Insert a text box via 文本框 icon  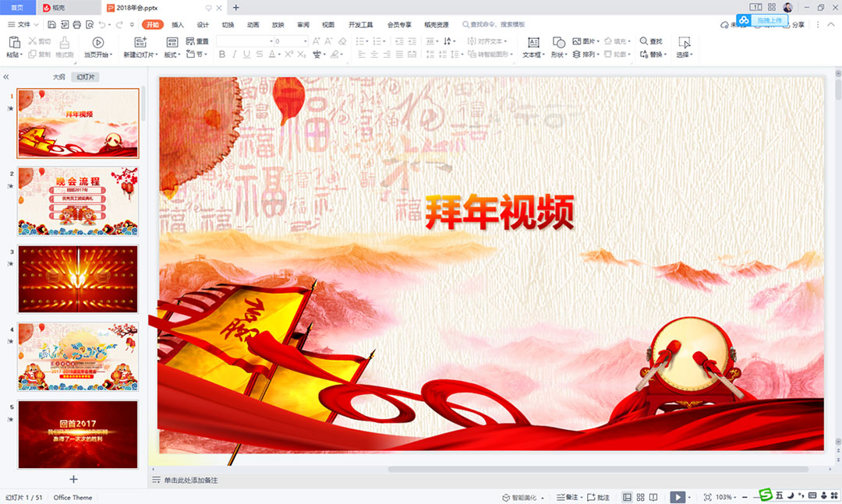[x=533, y=42]
